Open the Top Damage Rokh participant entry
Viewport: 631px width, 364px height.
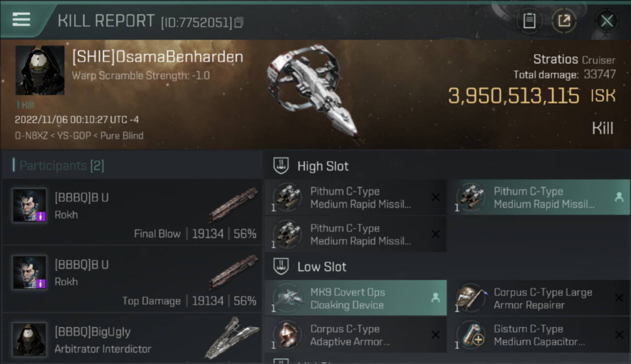click(x=132, y=279)
